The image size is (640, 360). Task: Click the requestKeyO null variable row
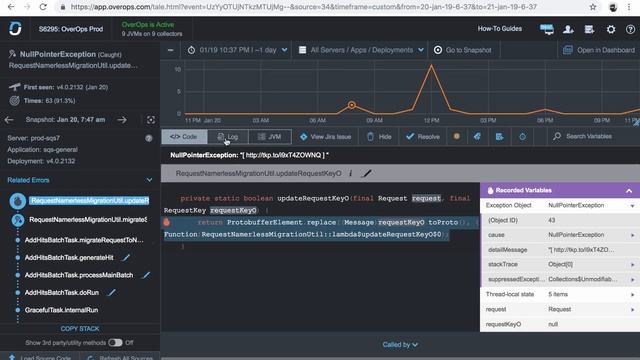560,324
